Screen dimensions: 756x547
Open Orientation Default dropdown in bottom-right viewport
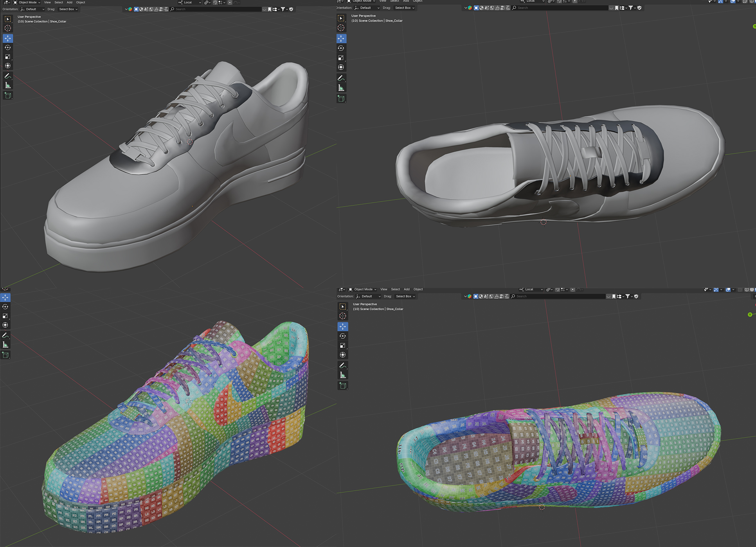coord(369,296)
